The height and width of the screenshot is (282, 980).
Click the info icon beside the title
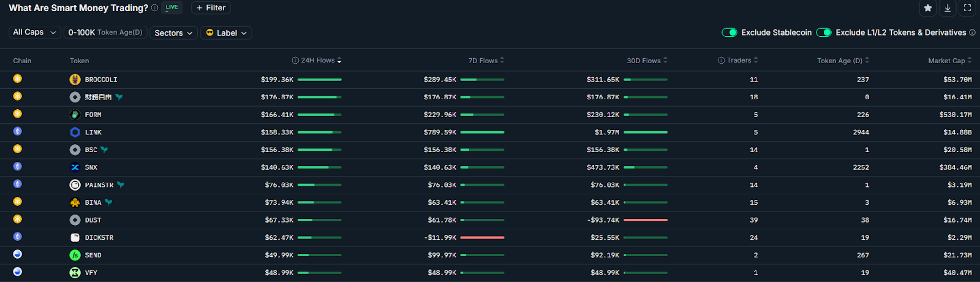(x=154, y=8)
